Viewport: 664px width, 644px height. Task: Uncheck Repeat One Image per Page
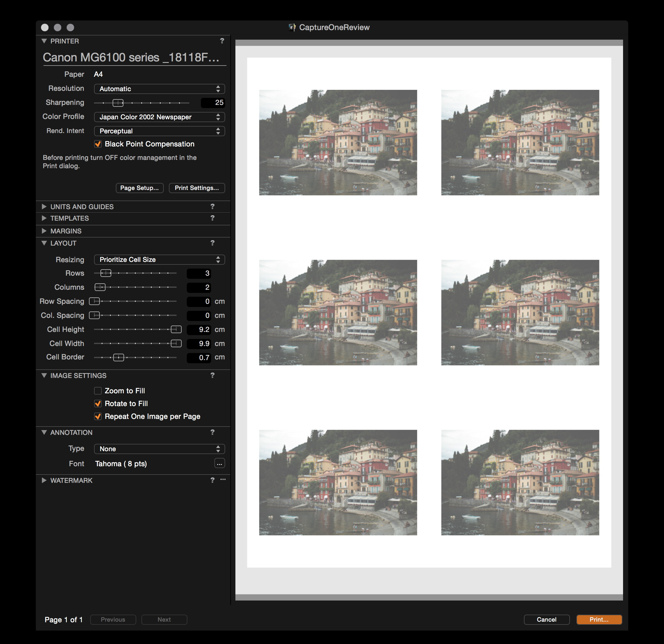98,416
